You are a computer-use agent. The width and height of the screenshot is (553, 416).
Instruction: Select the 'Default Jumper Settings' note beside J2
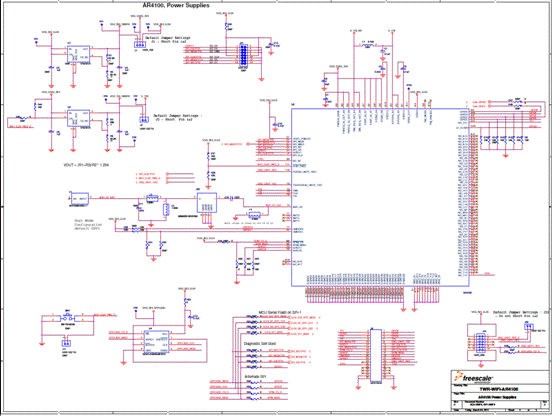[x=178, y=117]
